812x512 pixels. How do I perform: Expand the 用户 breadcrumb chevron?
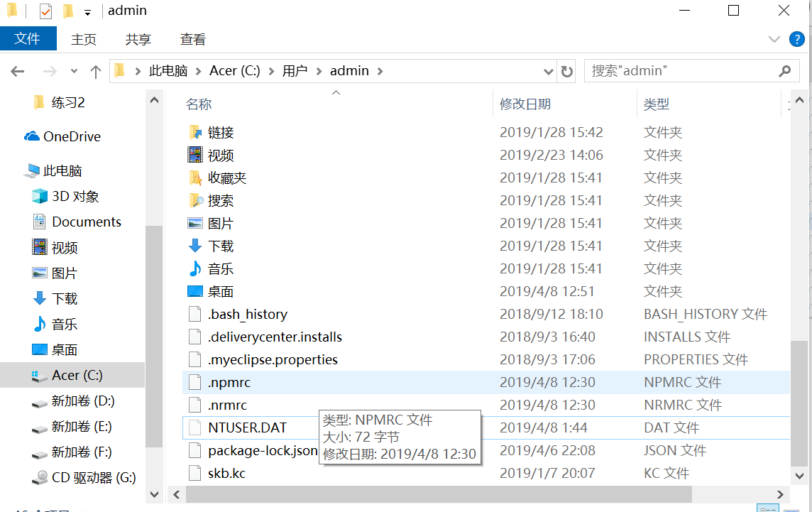click(x=318, y=70)
